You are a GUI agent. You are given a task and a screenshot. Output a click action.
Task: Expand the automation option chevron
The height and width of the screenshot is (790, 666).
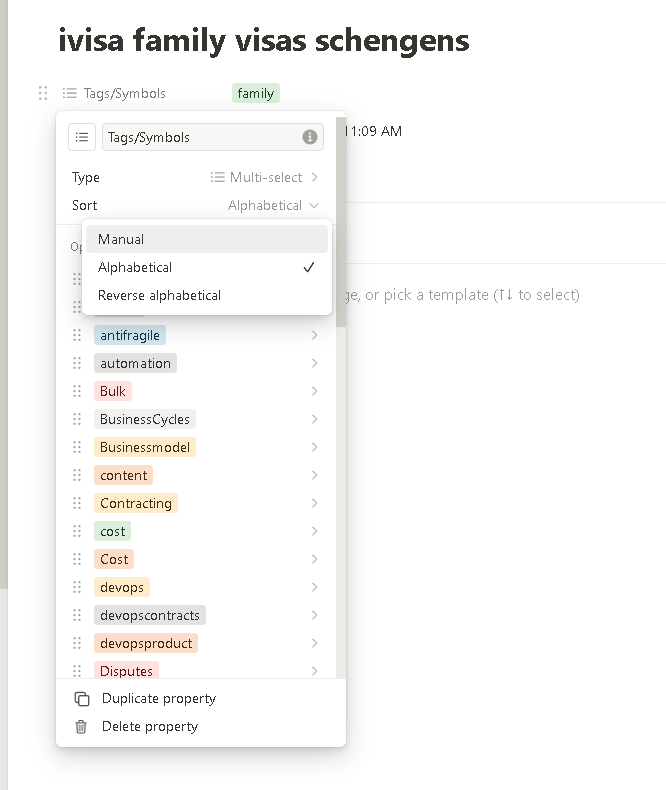click(314, 363)
